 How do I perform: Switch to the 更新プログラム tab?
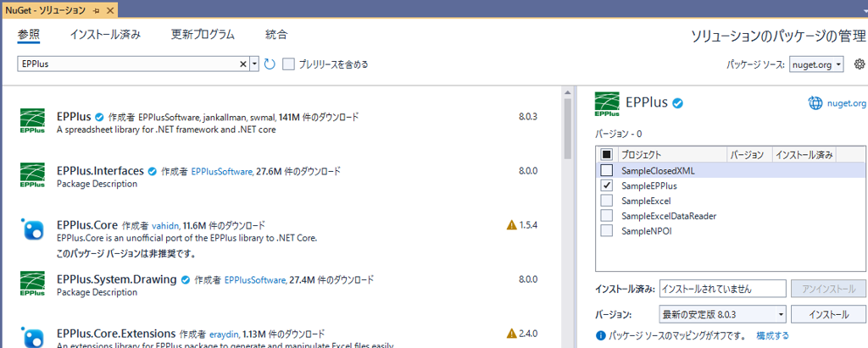[203, 35]
